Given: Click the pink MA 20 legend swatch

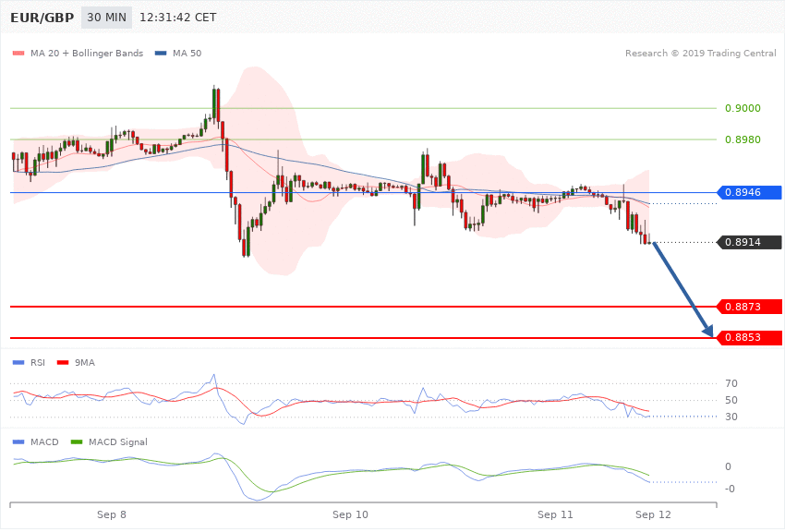Looking at the screenshot, I should 18,53.
